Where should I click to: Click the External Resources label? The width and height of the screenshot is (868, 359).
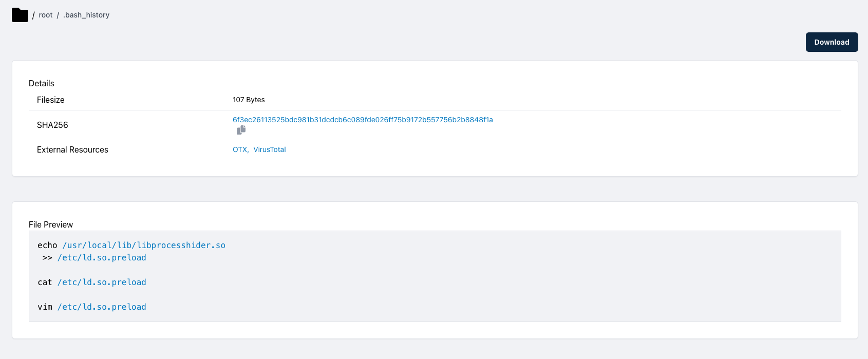(72, 149)
